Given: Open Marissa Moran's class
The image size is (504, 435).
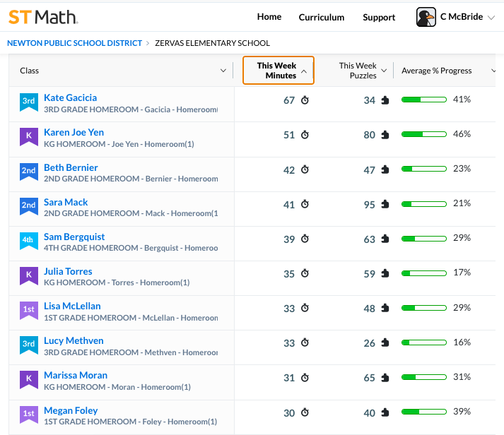Looking at the screenshot, I should (x=76, y=375).
